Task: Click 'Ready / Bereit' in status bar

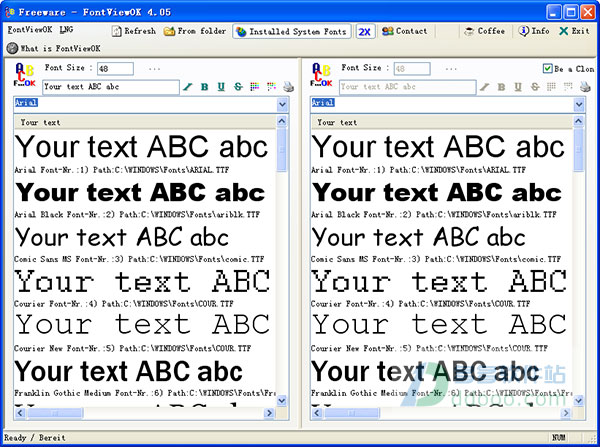Action: 35,437
